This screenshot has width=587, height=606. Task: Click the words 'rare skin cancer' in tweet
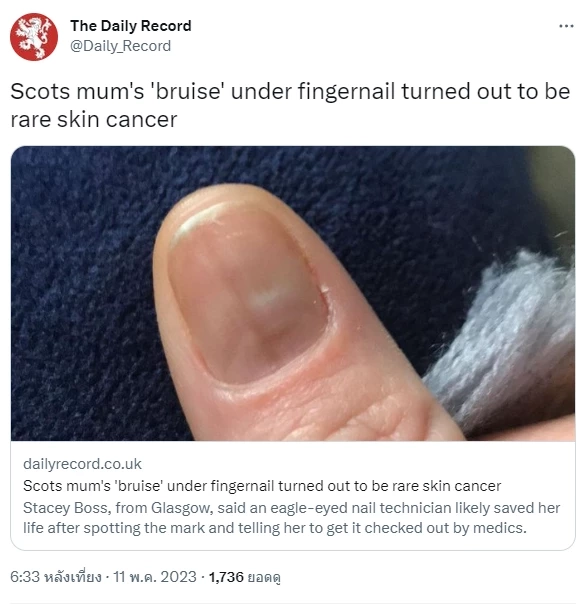(94, 119)
